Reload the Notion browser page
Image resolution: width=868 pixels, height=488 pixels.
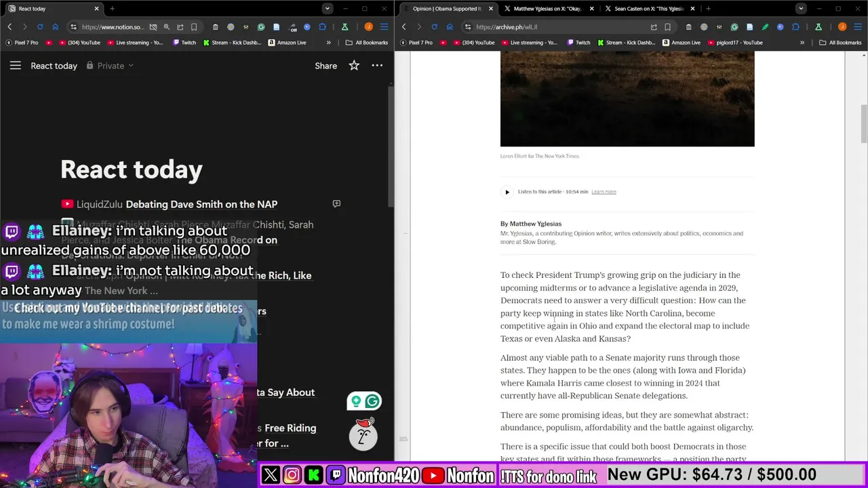coord(40,27)
